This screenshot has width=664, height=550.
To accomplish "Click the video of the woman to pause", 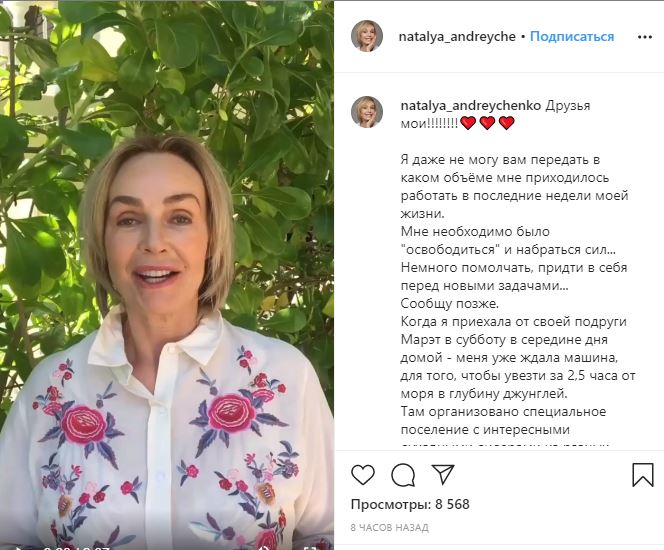I will [167, 271].
